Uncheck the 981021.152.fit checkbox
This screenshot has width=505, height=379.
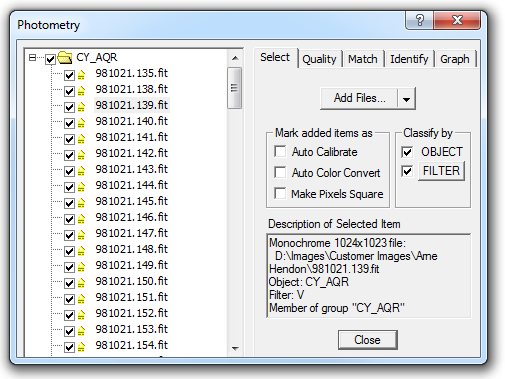(69, 315)
